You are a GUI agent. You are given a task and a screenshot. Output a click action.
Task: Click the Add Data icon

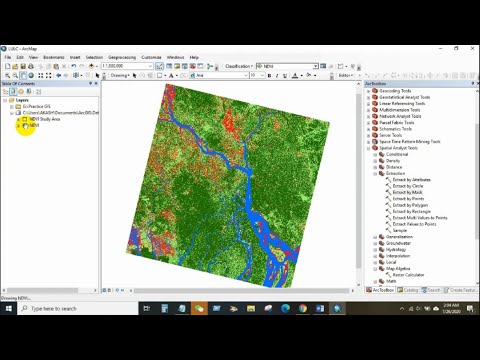click(91, 66)
